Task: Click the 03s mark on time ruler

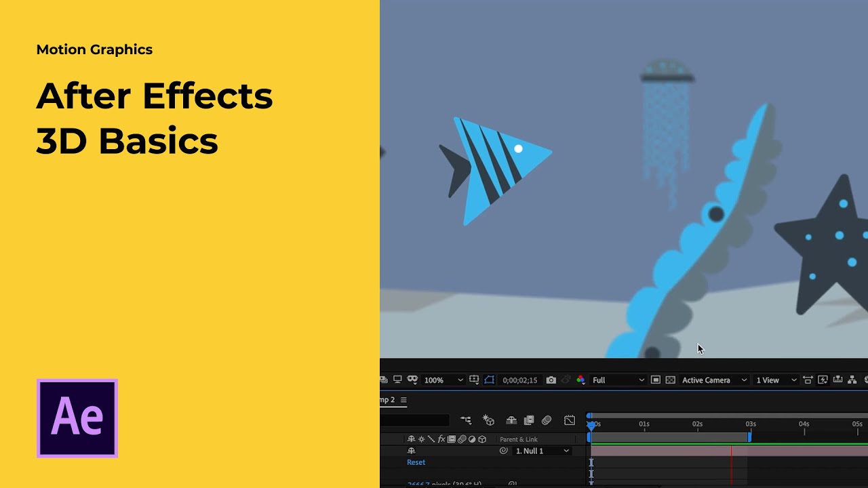Action: [x=751, y=424]
